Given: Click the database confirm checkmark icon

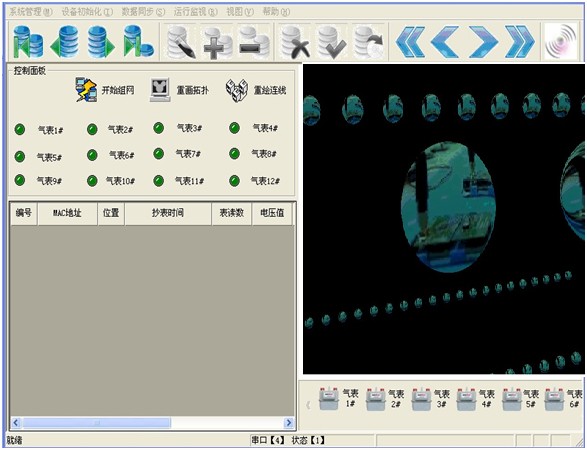Looking at the screenshot, I should tap(331, 42).
